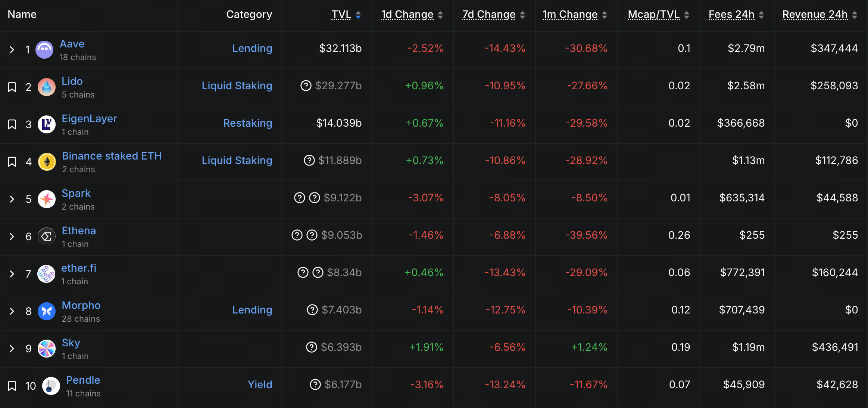
Task: Click the Ethena logo
Action: coord(47,236)
